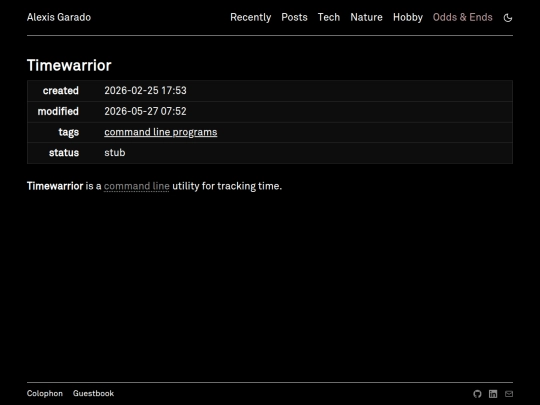Viewport: 540px width, 405px height.
Task: Click bold Timewarrior word in description
Action: pos(55,186)
